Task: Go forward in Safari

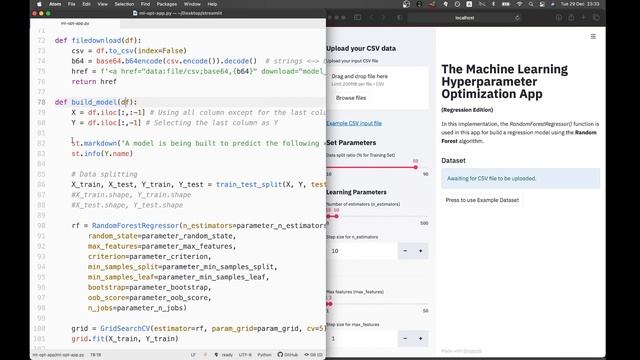Action: pos(383,18)
